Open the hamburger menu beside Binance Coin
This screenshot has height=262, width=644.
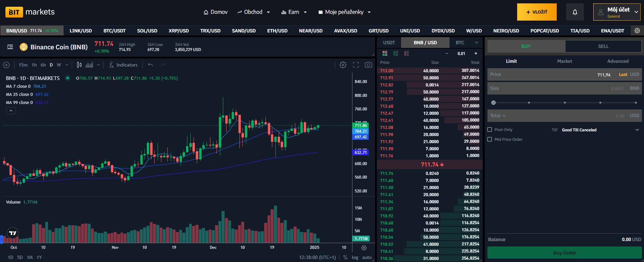point(10,47)
